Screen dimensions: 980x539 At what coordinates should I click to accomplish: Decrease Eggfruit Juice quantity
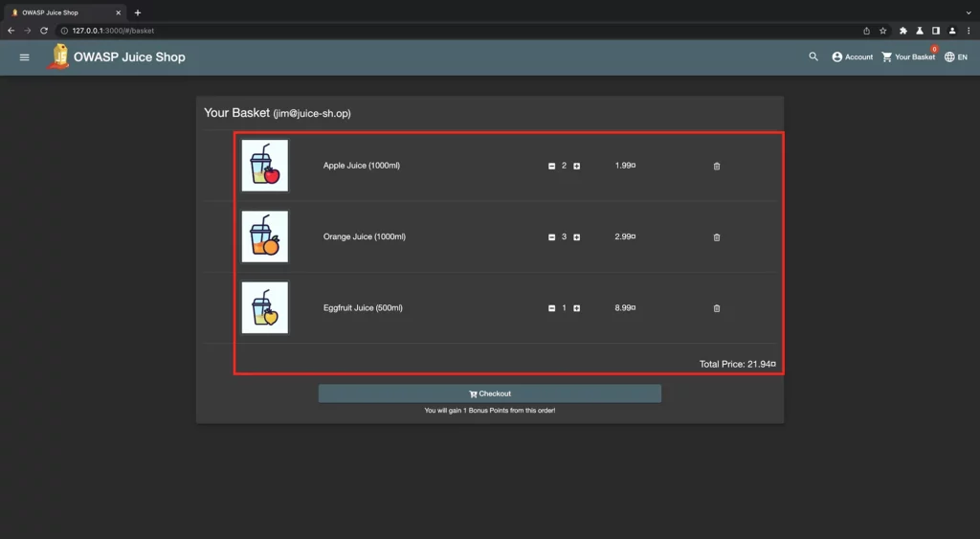tap(551, 308)
